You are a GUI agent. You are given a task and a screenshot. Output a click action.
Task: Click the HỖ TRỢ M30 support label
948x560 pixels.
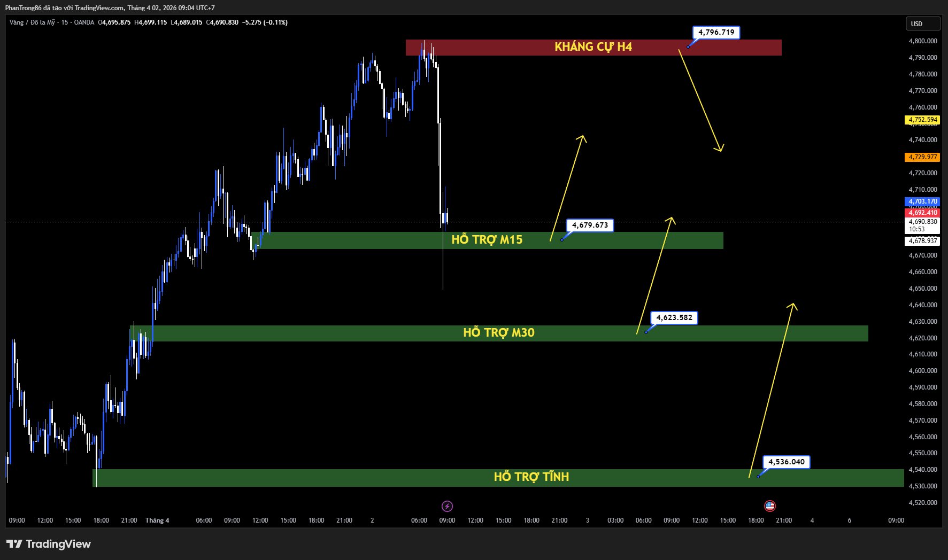(499, 332)
